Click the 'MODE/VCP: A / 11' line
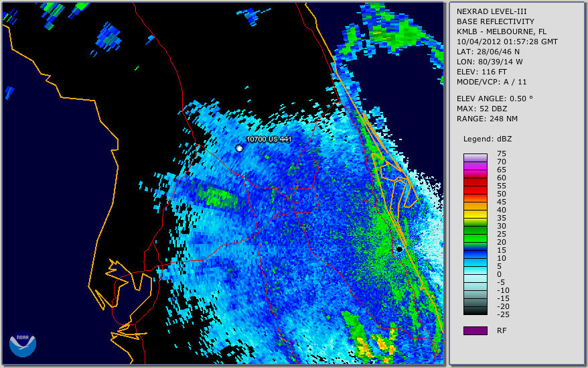The image size is (588, 368). click(492, 82)
